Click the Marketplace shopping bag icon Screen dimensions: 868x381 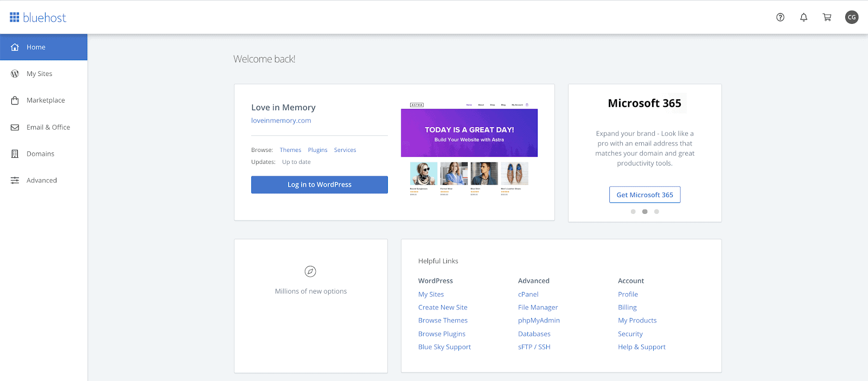click(x=15, y=100)
